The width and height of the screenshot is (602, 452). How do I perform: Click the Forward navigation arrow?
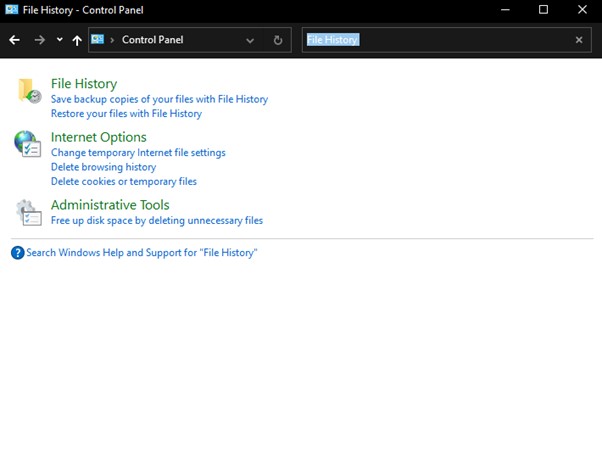pos(40,40)
